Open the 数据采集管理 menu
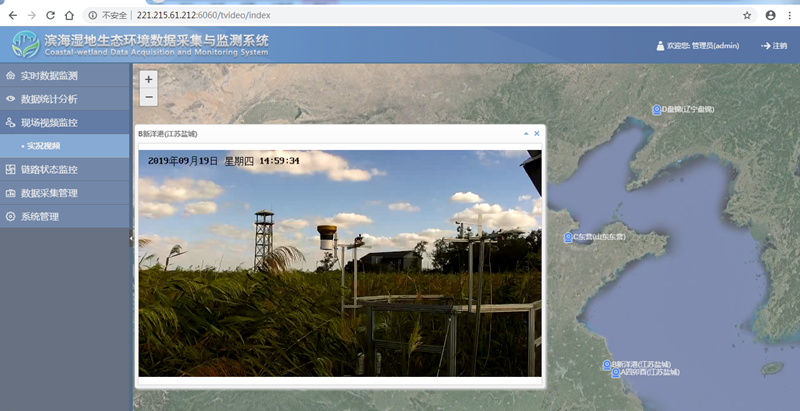Screen dimensions: 800x411 (63, 193)
